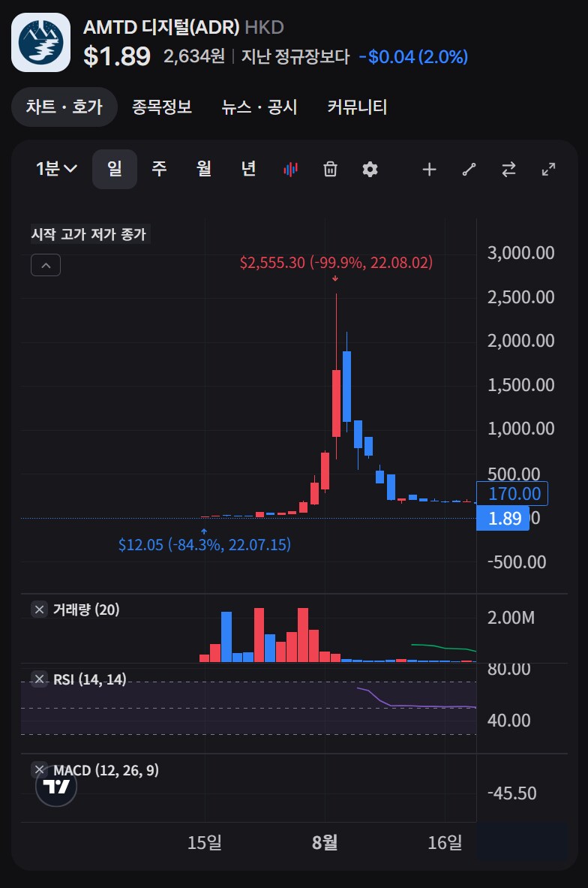Image resolution: width=588 pixels, height=888 pixels.
Task: Click the TradingView logo badge
Action: 56,786
